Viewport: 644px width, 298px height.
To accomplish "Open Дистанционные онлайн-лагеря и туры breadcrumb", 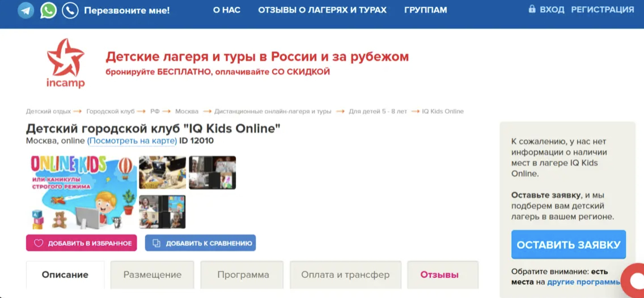I will [x=273, y=111].
